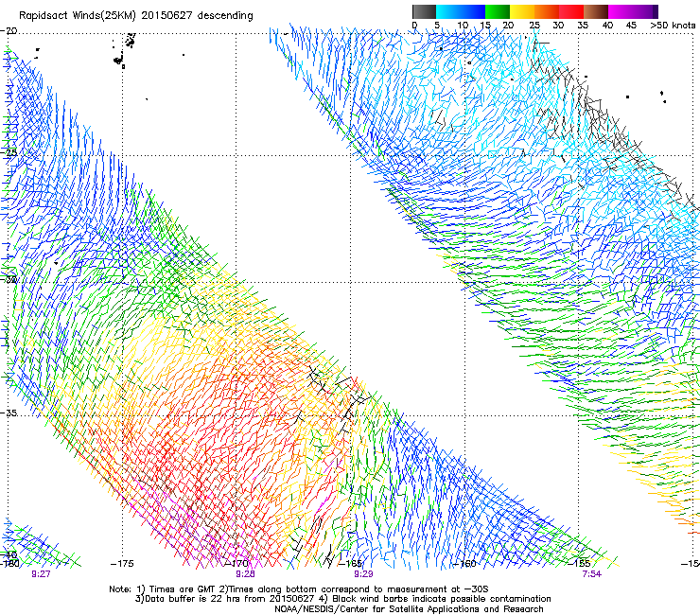Click the '15' label under the color legend

point(485,26)
